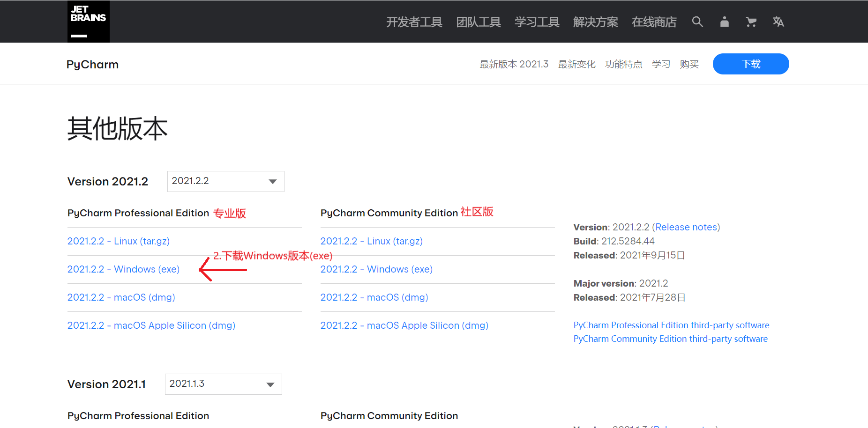Open the language translation icon
Viewport: 868px width, 428px height.
coord(778,22)
